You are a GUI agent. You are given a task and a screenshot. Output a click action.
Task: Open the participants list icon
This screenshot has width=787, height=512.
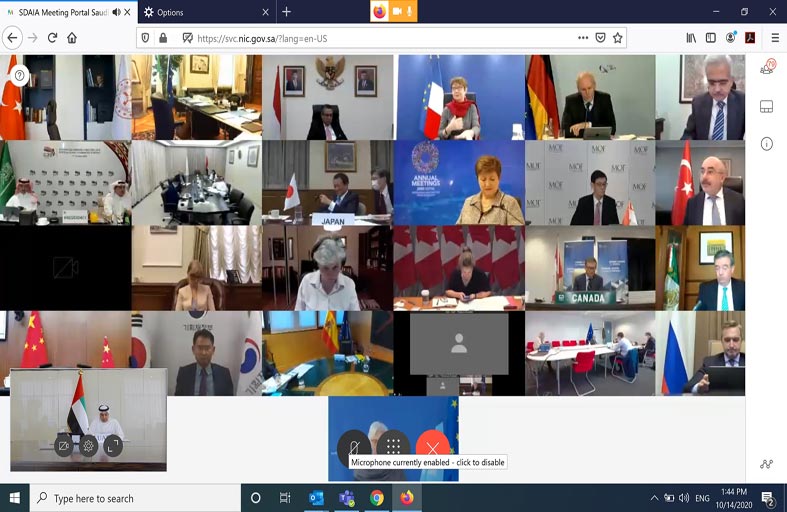pos(767,68)
